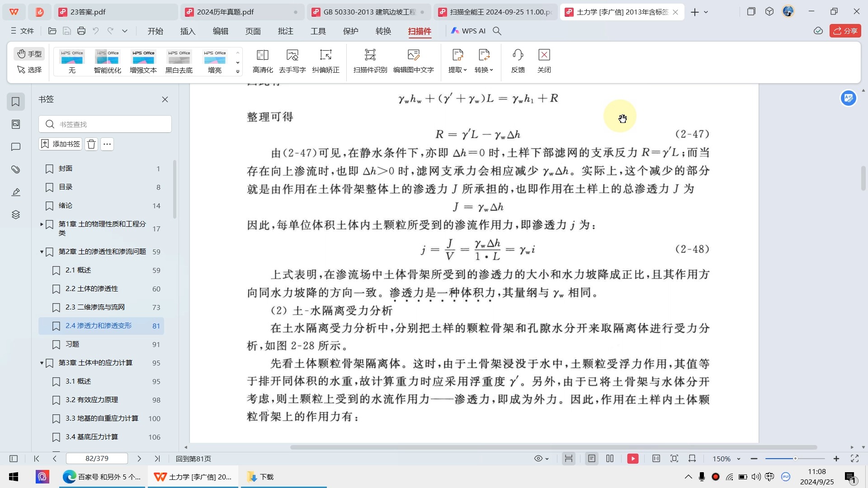Open the 批注 menu tab
This screenshot has height=488, width=868.
click(285, 31)
